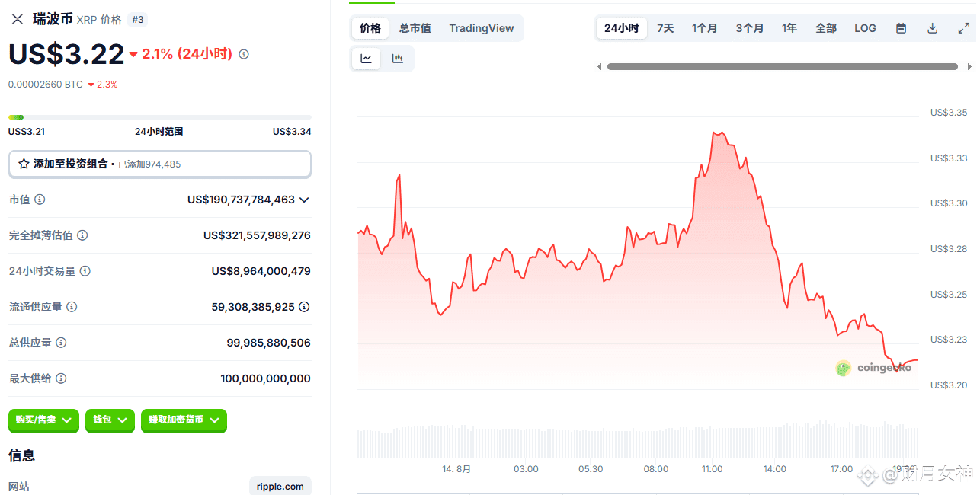Click the horizontal chart scrollbar
The height and width of the screenshot is (495, 980).
781,66
